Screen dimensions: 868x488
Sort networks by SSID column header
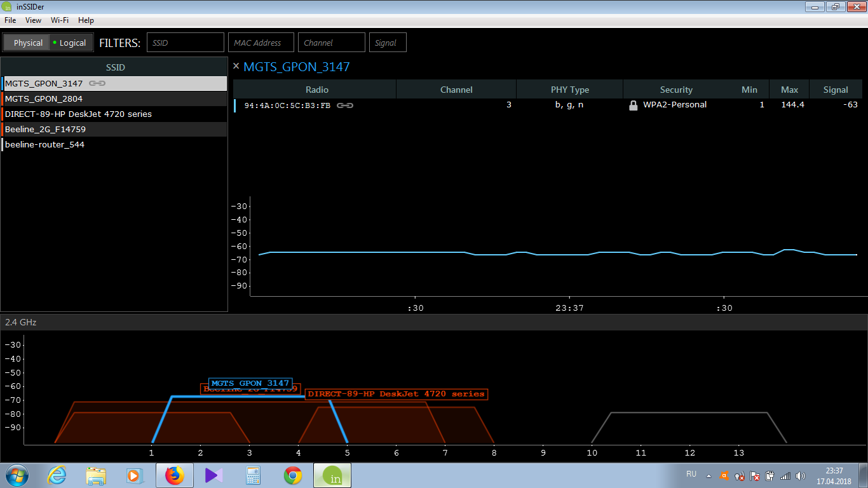point(114,67)
